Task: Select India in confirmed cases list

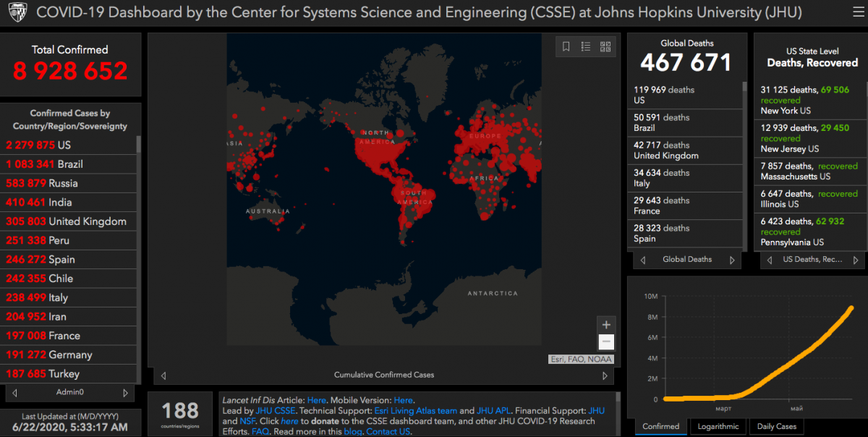Action: tap(68, 203)
